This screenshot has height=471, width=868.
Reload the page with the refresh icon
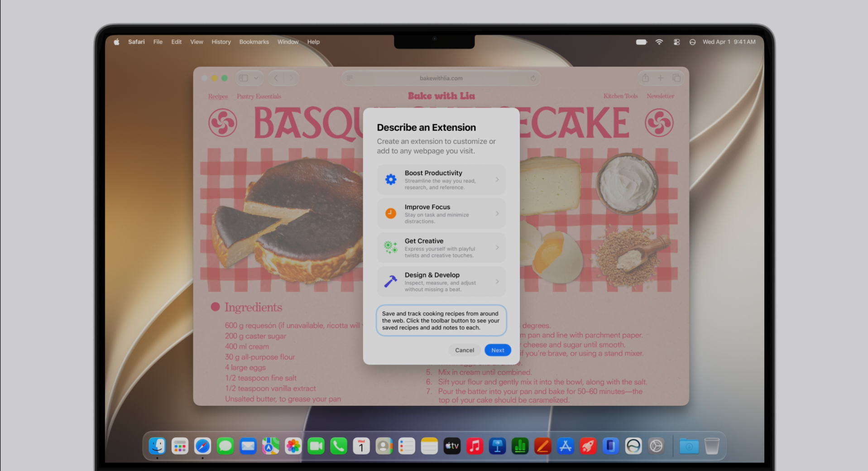[533, 78]
